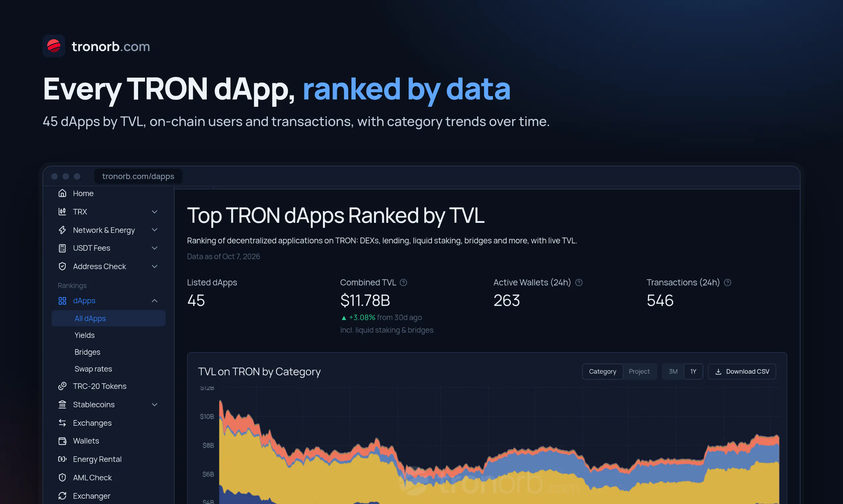843x504 pixels.
Task: Click the "Data as of Oct 7, 2026" text
Action: 223,256
